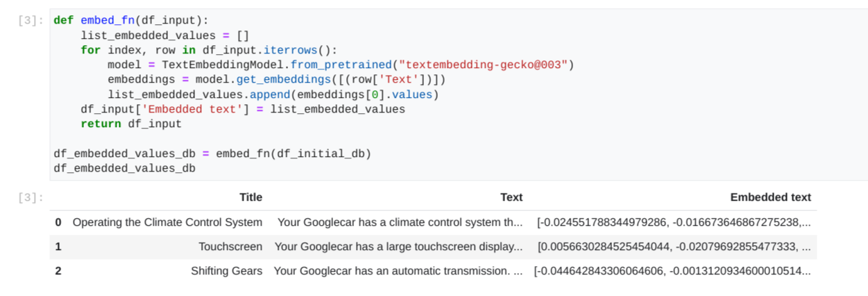Click the text cell about the automatic transmission
The width and height of the screenshot is (868, 296).
coord(398,271)
